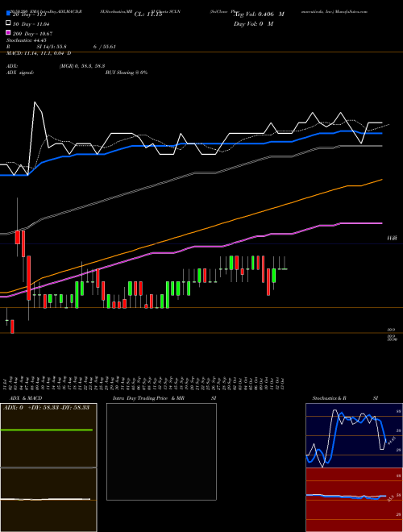Click the 44.43 label in Stochastics panel
Screen dimensions: 403x532
[391, 441]
